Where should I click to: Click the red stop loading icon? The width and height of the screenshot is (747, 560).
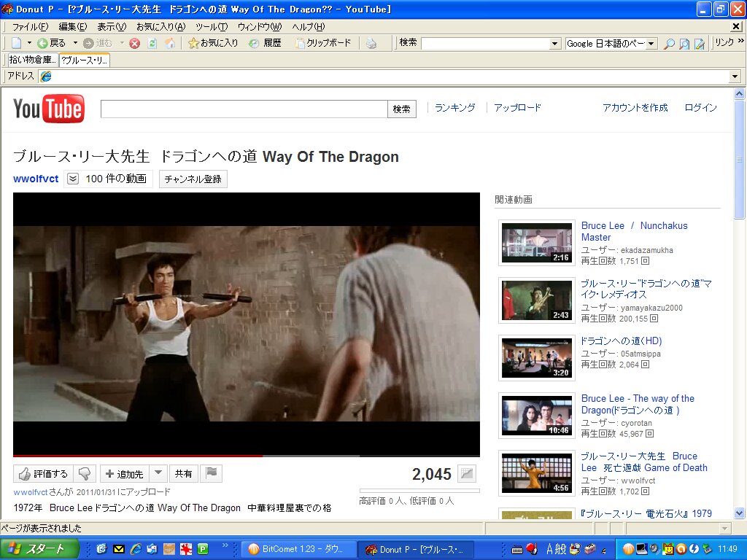pyautogui.click(x=135, y=43)
